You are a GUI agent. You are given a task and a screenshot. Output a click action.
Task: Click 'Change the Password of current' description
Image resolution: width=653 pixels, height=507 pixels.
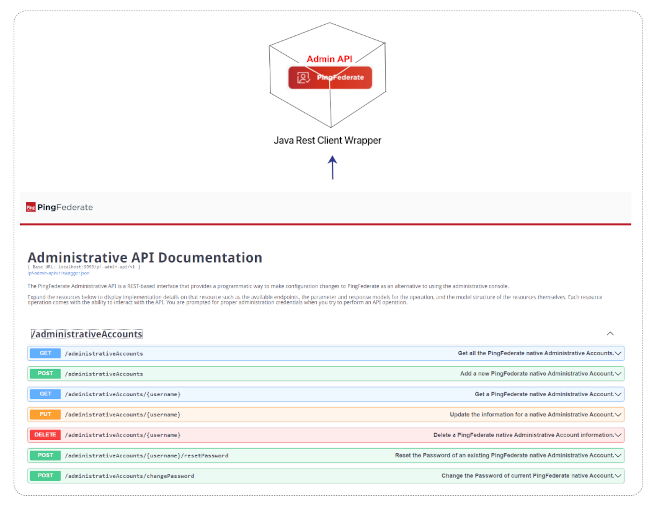(528, 476)
